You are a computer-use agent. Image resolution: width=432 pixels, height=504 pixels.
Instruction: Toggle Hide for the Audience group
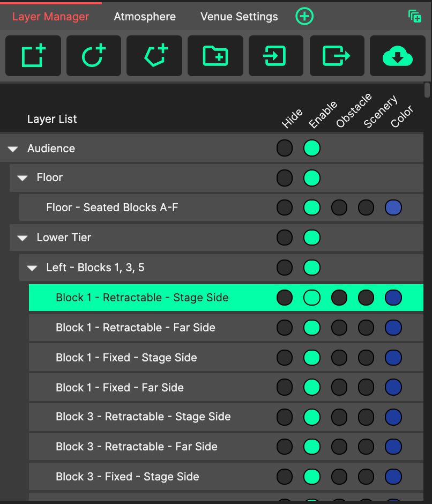(x=285, y=148)
